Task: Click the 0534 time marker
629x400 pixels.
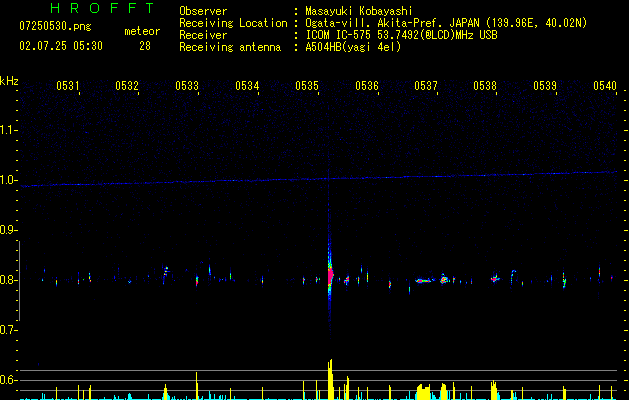Action: pyautogui.click(x=247, y=85)
